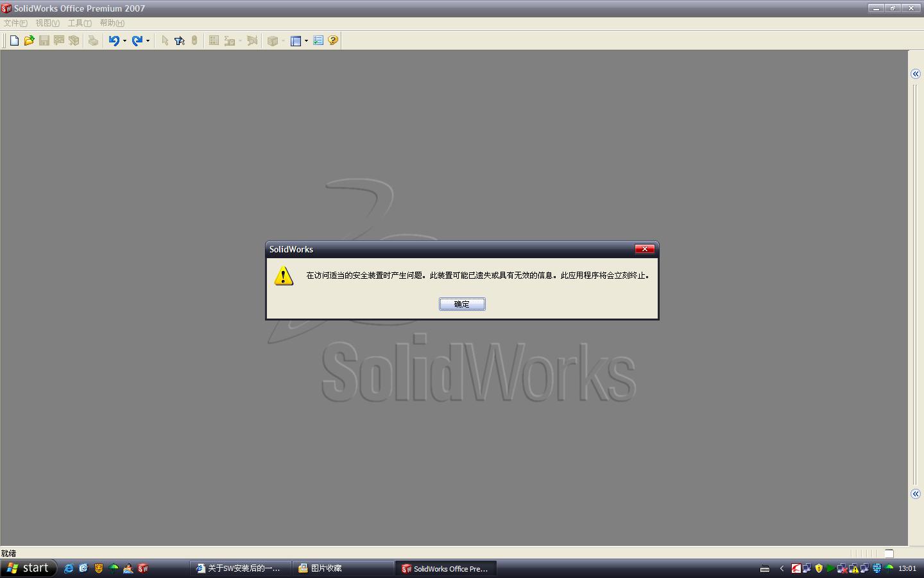The image size is (924, 578).
Task: Click the Options checklist icon
Action: [x=318, y=40]
